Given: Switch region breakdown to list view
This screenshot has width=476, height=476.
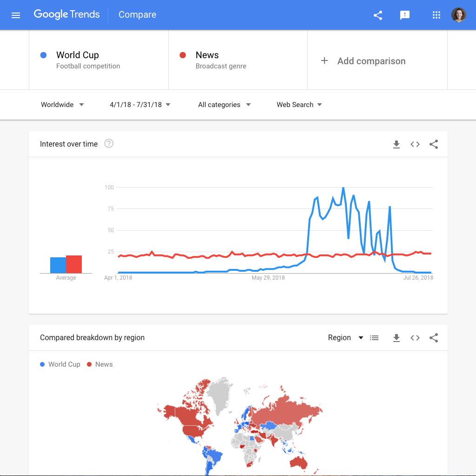Looking at the screenshot, I should (x=374, y=338).
